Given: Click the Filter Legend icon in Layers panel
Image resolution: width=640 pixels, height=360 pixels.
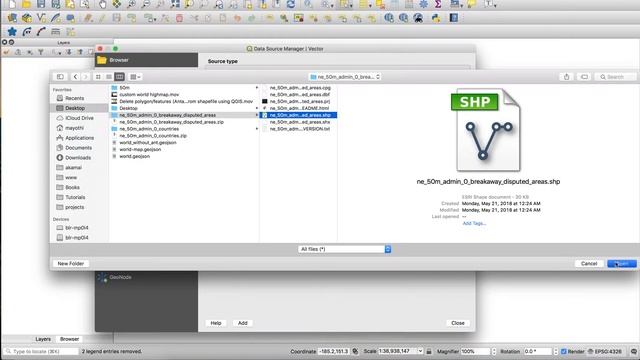Looking at the screenshot, I should (41, 52).
